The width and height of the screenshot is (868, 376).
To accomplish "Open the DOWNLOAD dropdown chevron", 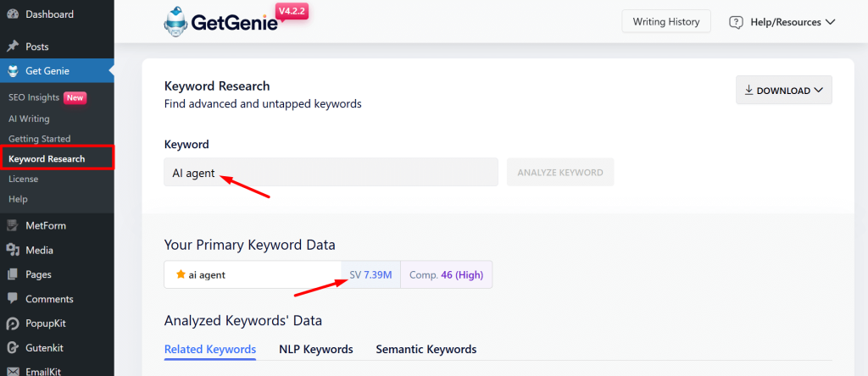I will coord(819,91).
